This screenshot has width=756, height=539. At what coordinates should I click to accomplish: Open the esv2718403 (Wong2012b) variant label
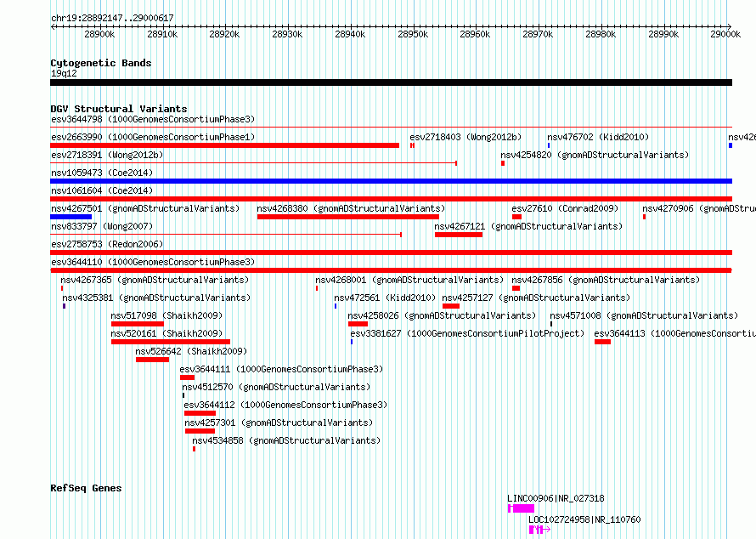click(465, 137)
